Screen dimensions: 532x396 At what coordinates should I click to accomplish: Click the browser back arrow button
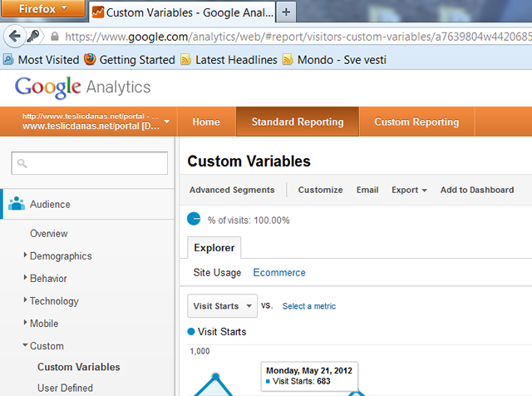(14, 37)
